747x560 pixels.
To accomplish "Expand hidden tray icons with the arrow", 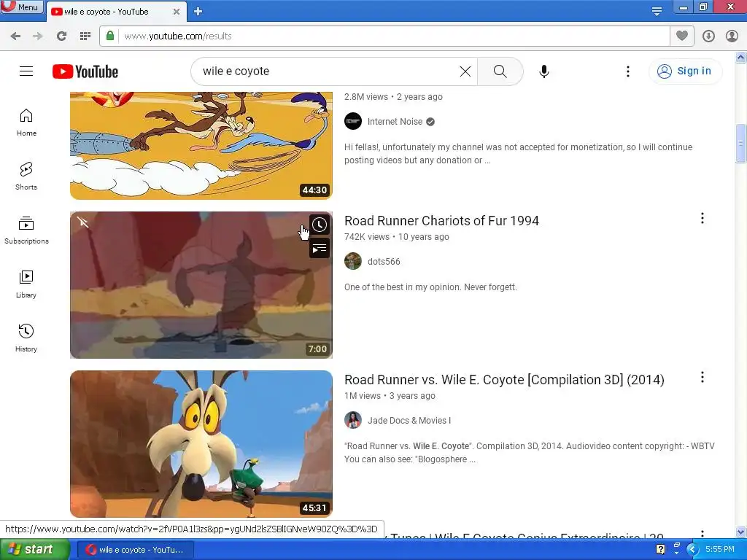I will click(x=693, y=550).
